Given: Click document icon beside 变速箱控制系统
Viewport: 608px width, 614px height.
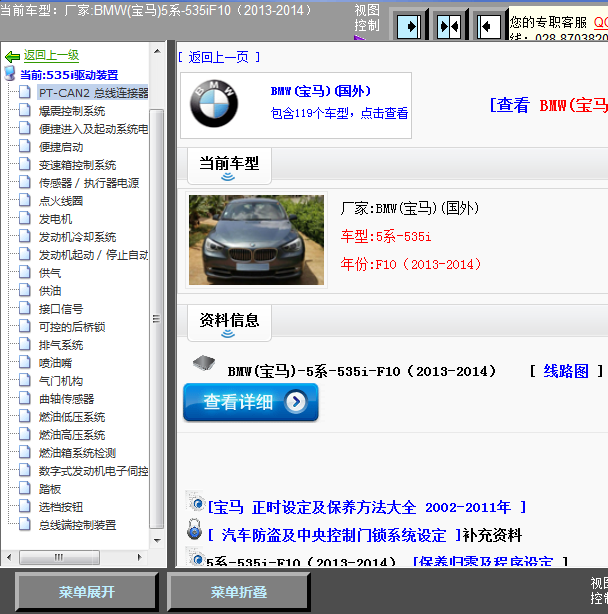Looking at the screenshot, I should tap(25, 164).
